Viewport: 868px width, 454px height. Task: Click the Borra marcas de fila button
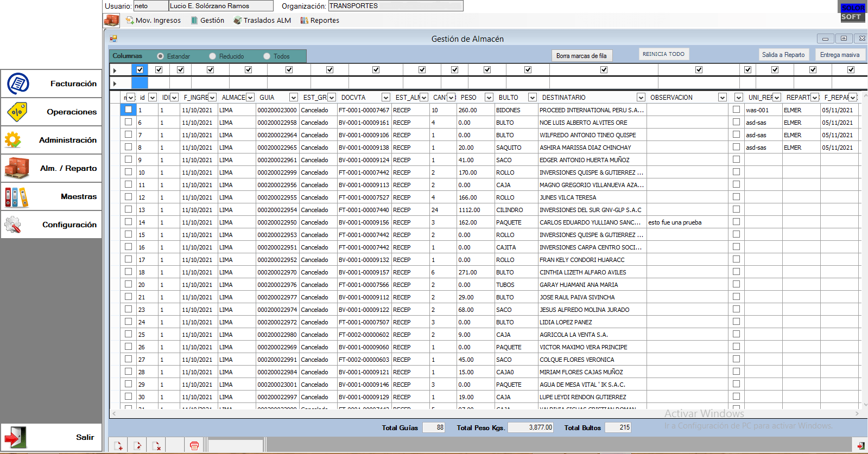581,56
